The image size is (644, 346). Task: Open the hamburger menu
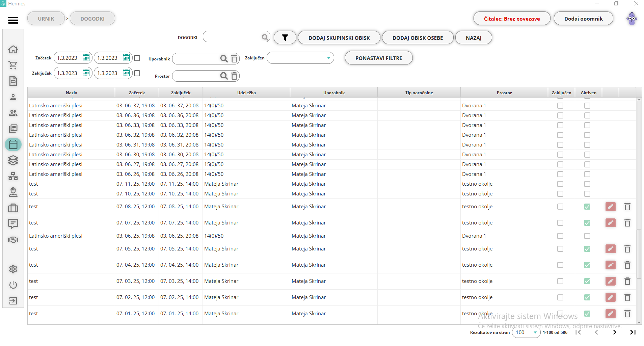13,20
